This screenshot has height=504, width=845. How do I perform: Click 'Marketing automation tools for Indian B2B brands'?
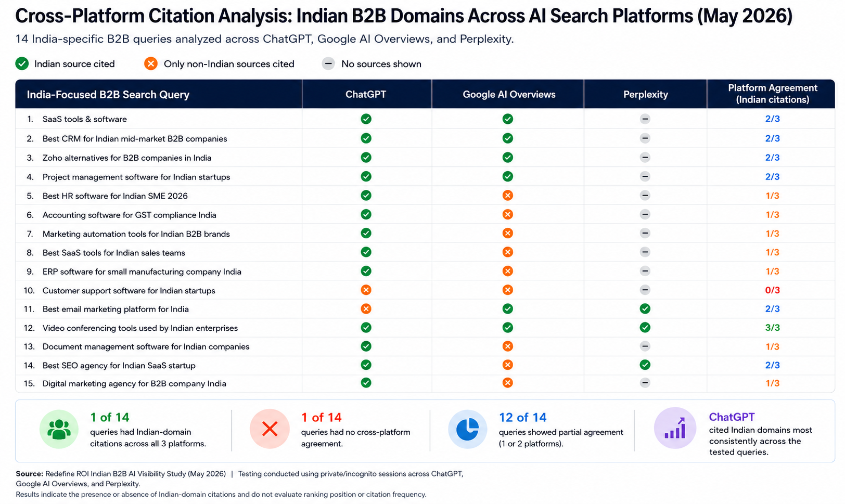(x=136, y=234)
